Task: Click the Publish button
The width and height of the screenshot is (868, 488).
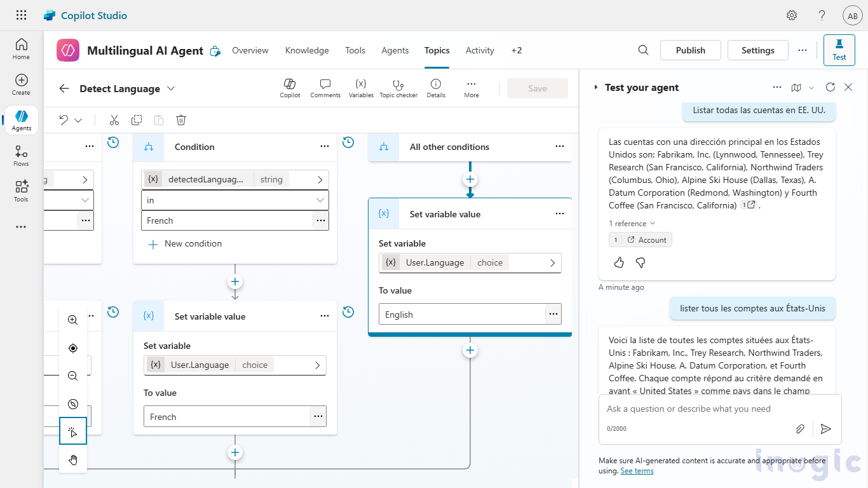Action: (690, 50)
